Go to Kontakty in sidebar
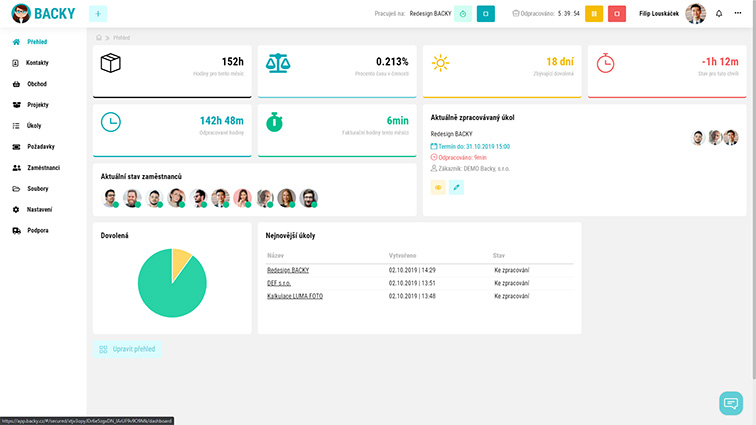Viewport: 756px width, 425px height. pyautogui.click(x=38, y=63)
